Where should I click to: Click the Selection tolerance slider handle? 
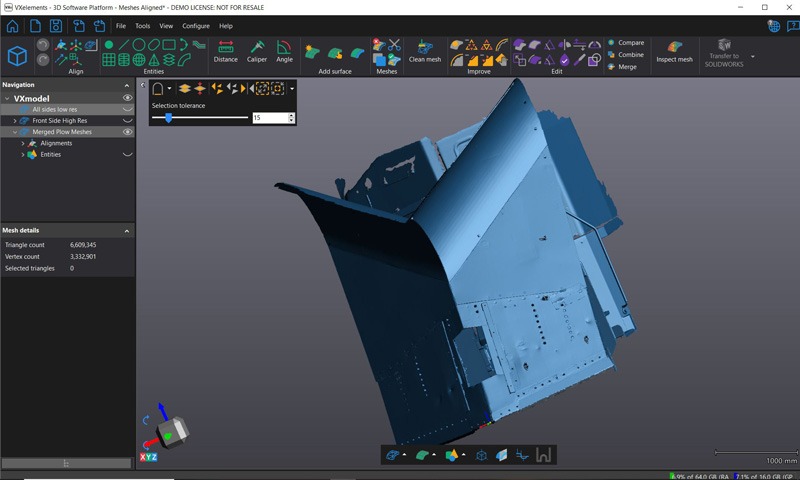coord(168,118)
